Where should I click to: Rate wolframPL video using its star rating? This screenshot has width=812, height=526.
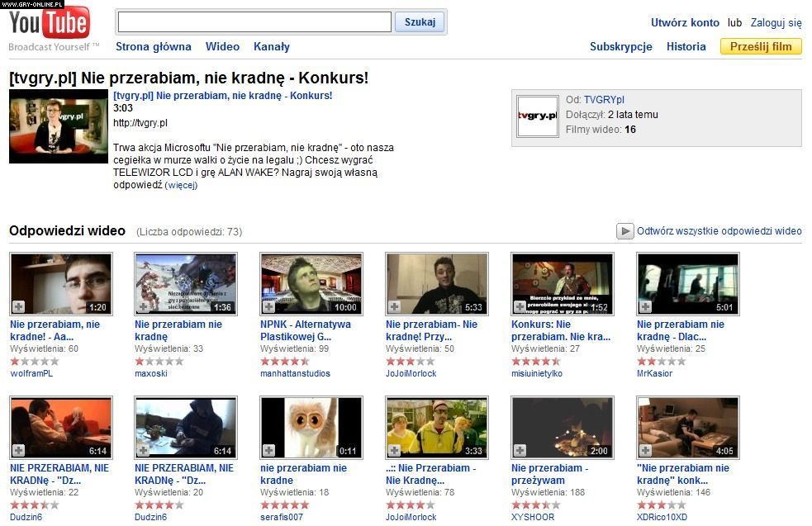34,361
